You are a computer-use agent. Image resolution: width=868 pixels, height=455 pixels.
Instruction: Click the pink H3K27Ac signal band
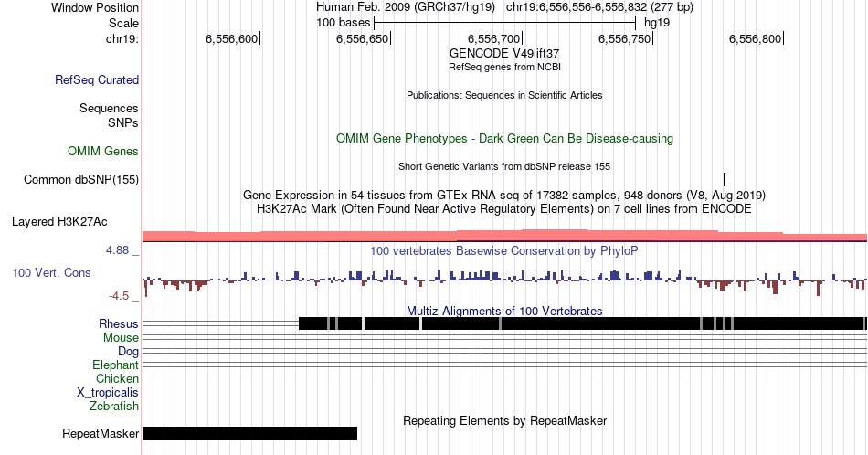click(x=504, y=236)
